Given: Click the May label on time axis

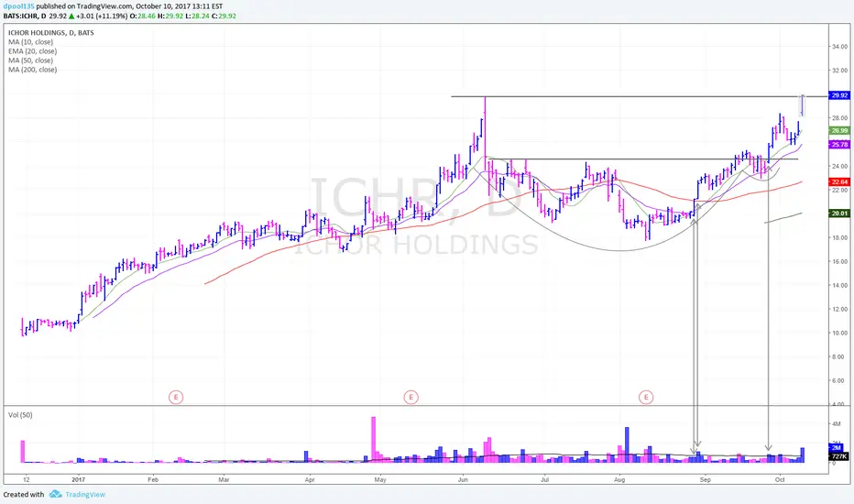Looking at the screenshot, I should coord(380,480).
